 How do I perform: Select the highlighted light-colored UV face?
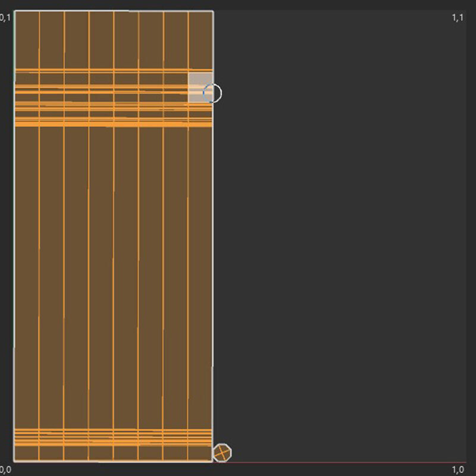click(x=200, y=87)
